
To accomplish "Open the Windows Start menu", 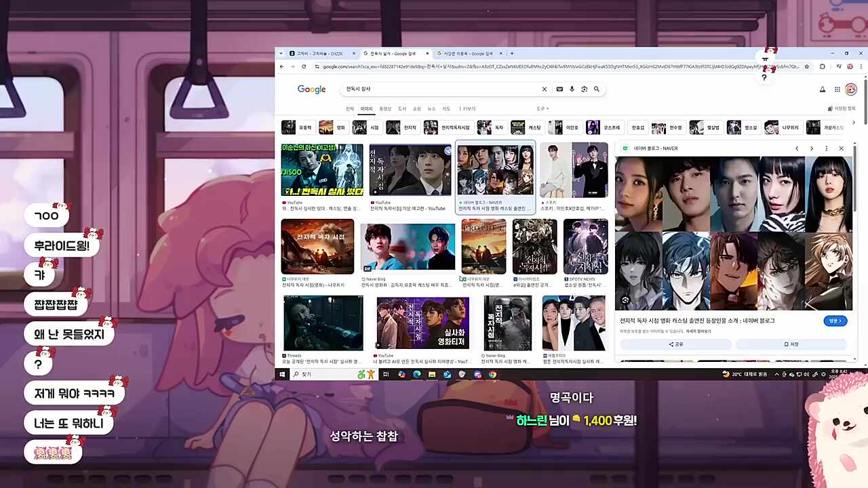I will 281,374.
